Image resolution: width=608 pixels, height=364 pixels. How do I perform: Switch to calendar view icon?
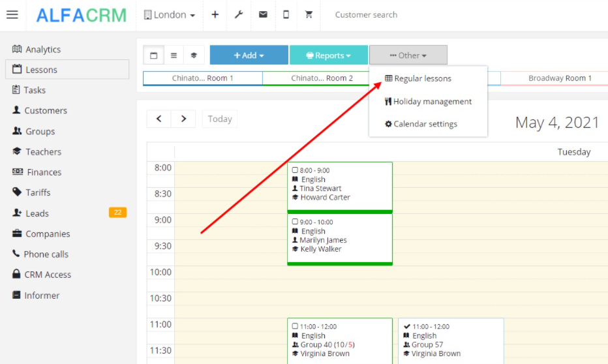(153, 55)
